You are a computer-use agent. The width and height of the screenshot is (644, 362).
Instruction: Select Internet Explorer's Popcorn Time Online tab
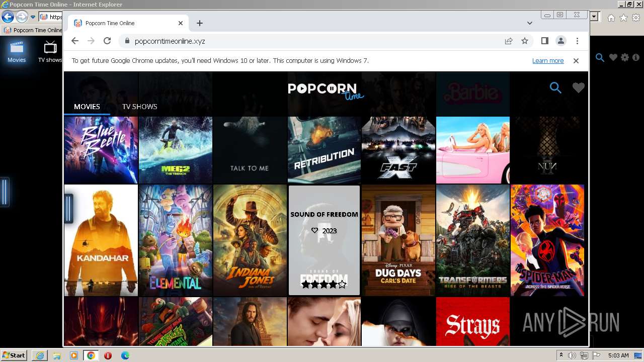click(x=33, y=30)
